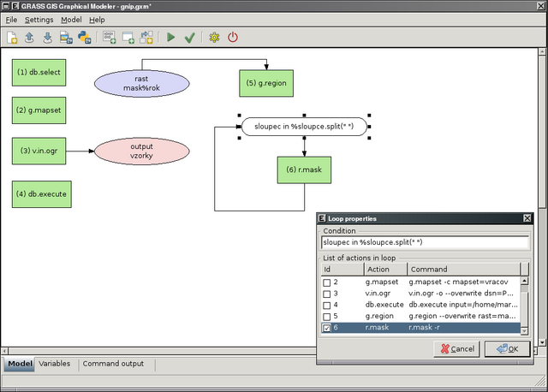Validate the model with the green checkmark

click(x=190, y=37)
